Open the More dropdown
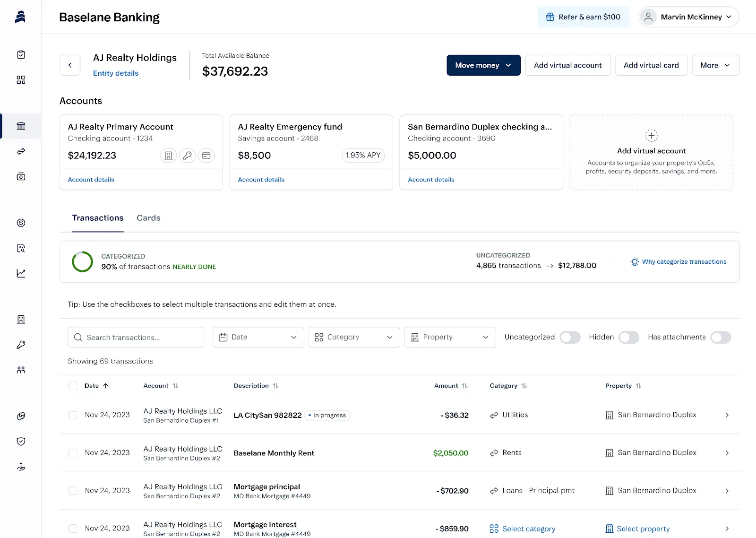756x538 pixels. pyautogui.click(x=715, y=65)
